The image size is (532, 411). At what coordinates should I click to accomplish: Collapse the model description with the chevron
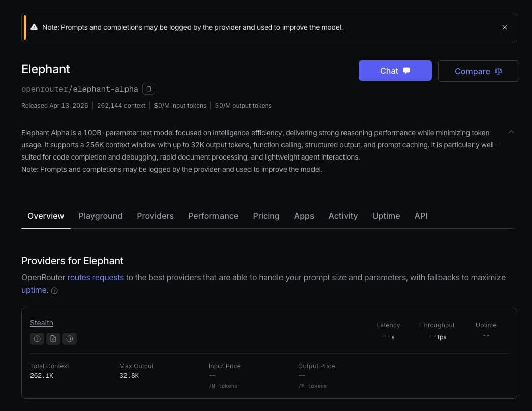coord(511,131)
